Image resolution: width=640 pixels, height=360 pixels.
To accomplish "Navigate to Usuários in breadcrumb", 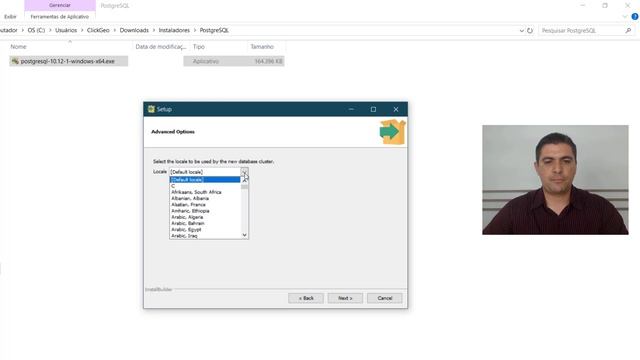I will click(66, 30).
